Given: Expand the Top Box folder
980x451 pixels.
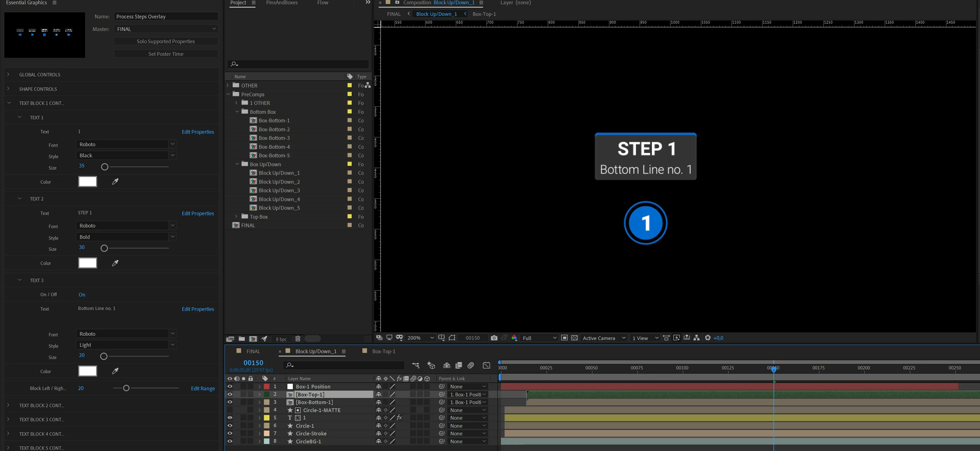Looking at the screenshot, I should (236, 216).
